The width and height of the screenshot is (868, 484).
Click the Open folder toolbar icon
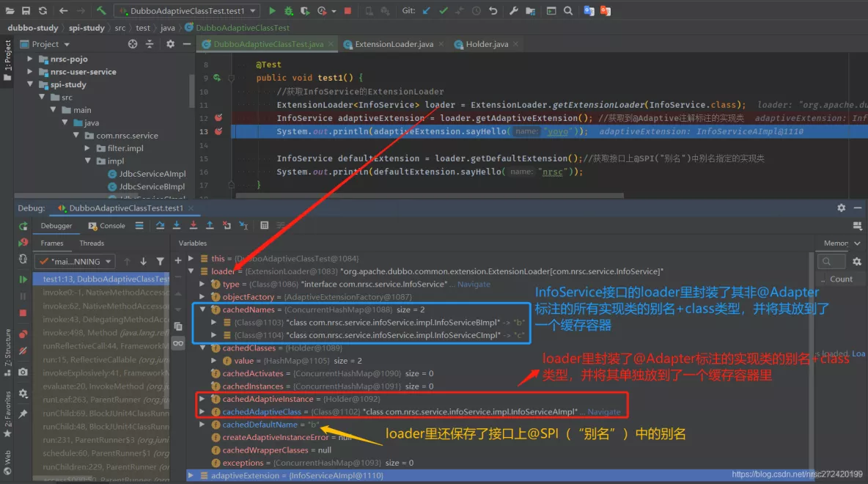click(x=10, y=10)
